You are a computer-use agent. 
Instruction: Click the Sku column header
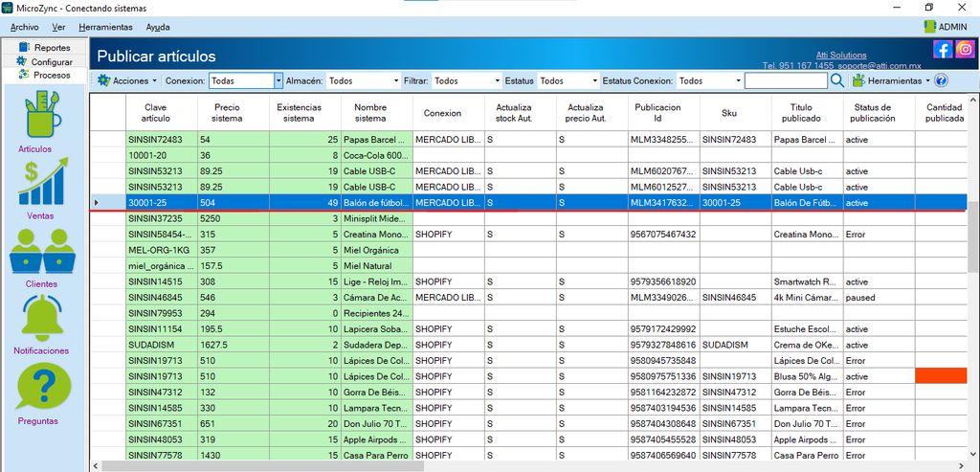[x=736, y=113]
